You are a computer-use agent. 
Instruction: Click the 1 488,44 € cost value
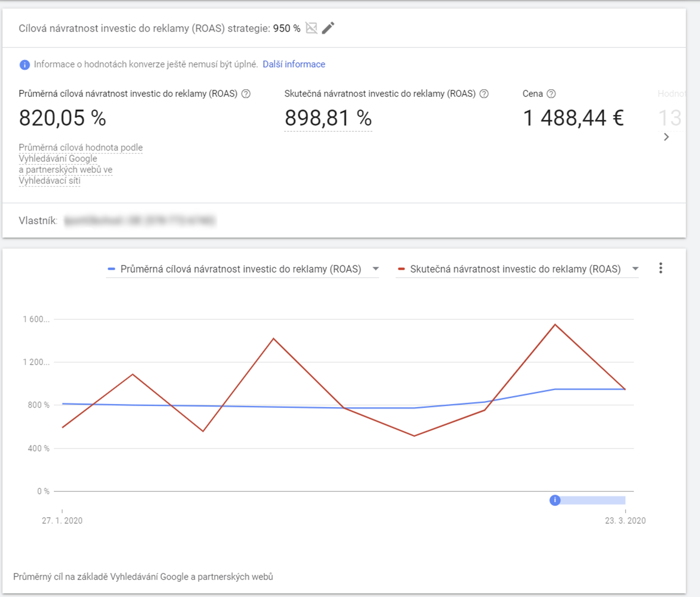[x=573, y=118]
